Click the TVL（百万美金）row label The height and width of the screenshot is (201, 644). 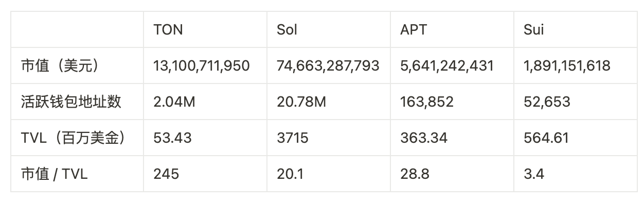point(74,138)
